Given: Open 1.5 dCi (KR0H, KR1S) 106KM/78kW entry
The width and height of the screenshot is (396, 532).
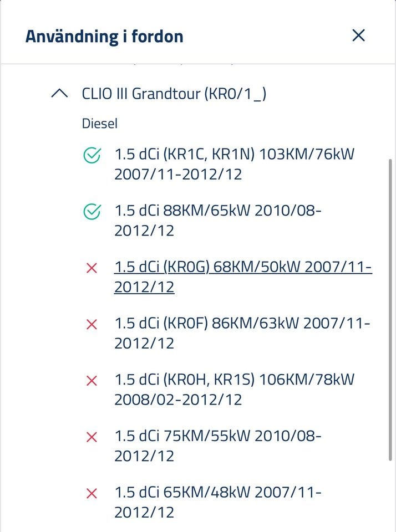Looking at the screenshot, I should click(x=233, y=390).
